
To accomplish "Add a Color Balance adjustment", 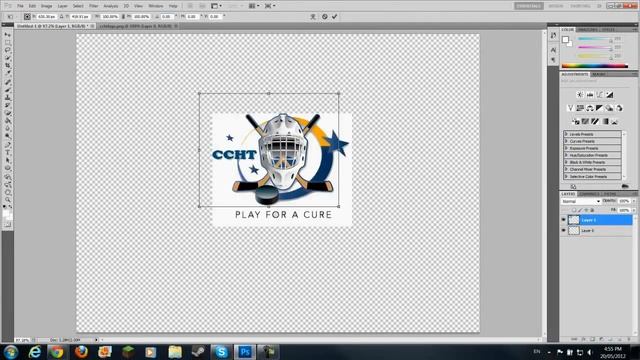I will click(590, 108).
